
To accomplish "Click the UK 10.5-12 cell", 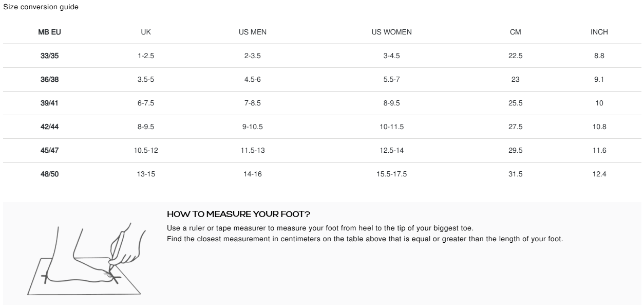I will 146,150.
